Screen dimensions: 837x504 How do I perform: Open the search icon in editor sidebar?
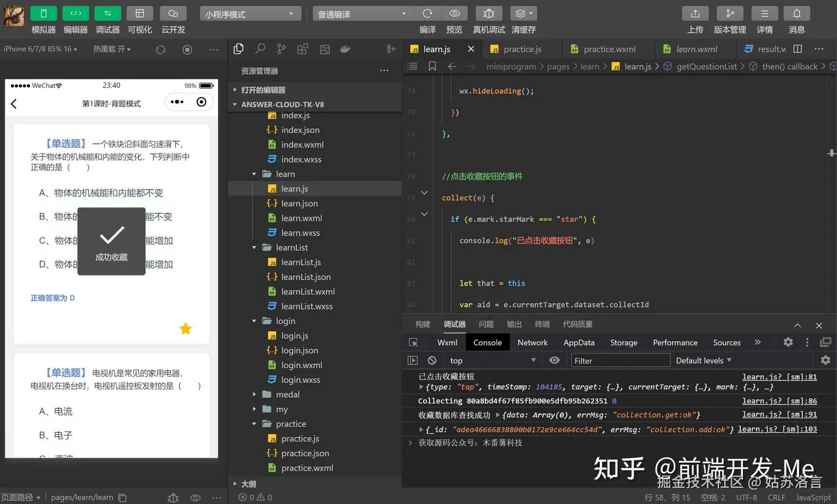point(260,49)
